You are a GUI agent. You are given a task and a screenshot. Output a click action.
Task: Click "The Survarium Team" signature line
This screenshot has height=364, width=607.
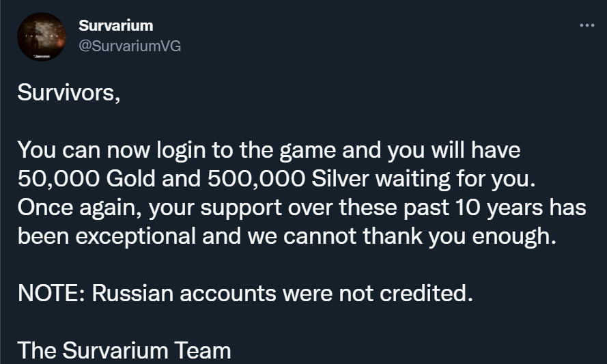pos(124,350)
